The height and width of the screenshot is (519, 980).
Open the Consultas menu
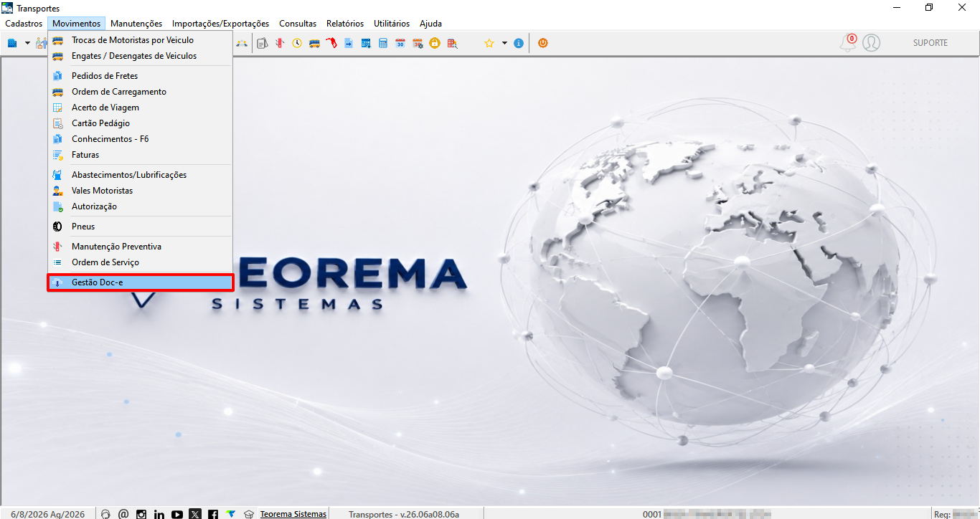pyautogui.click(x=298, y=24)
